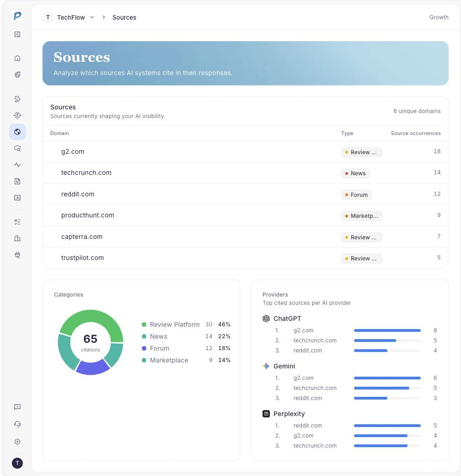This screenshot has height=476, width=461.
Task: Click the Type column header
Action: pos(347,133)
